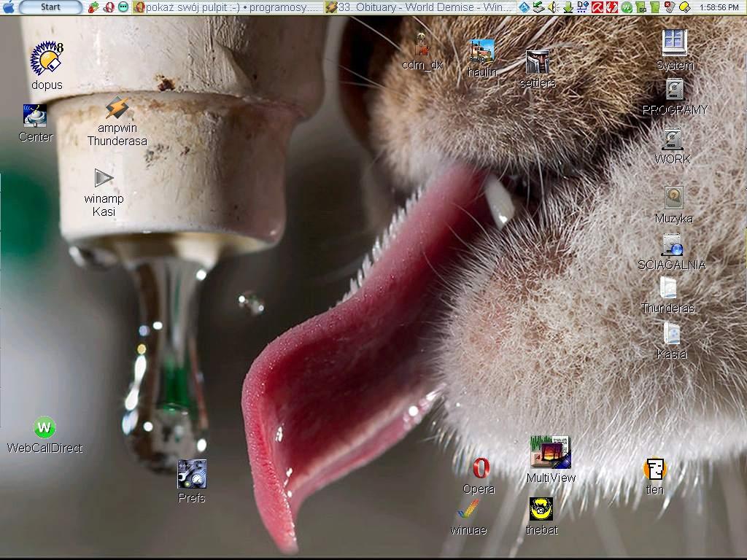Open the Center desktop icon
Viewport: 747px width, 560px height.
tap(35, 123)
